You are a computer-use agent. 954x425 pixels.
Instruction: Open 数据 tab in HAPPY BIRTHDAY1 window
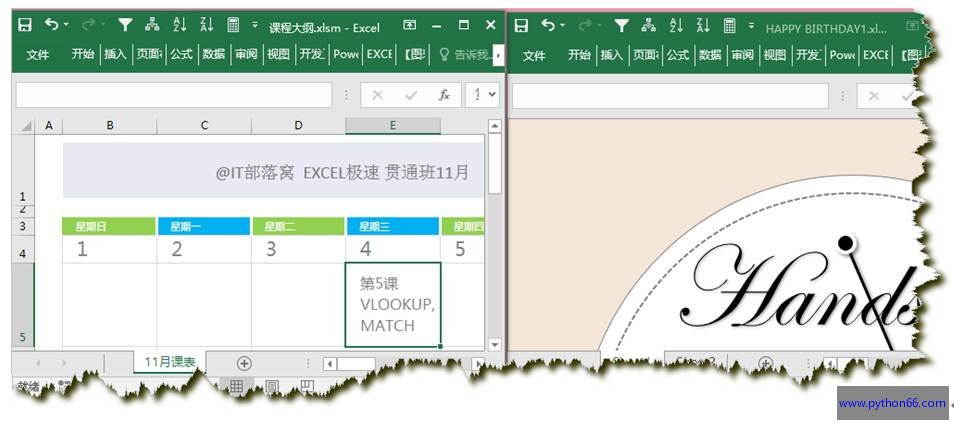(x=710, y=54)
